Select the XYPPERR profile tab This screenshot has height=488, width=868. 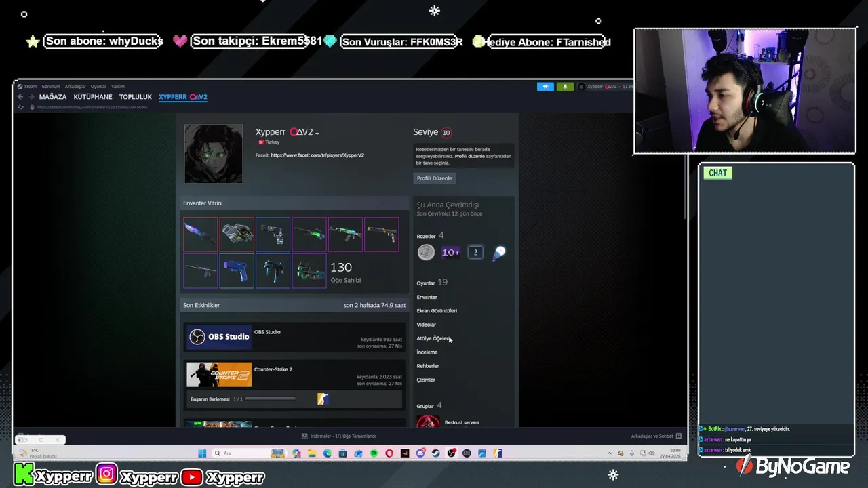pyautogui.click(x=183, y=97)
